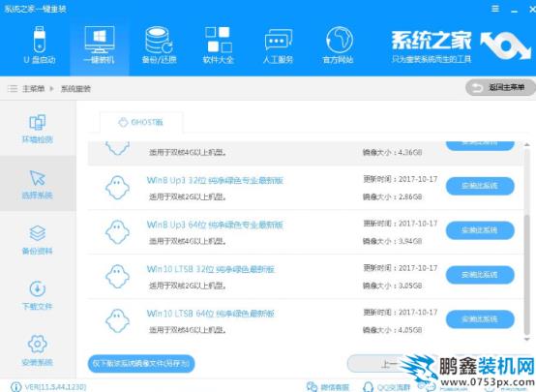Go to the 安装系统 install system step
This screenshot has height=392, width=536.
[x=38, y=350]
